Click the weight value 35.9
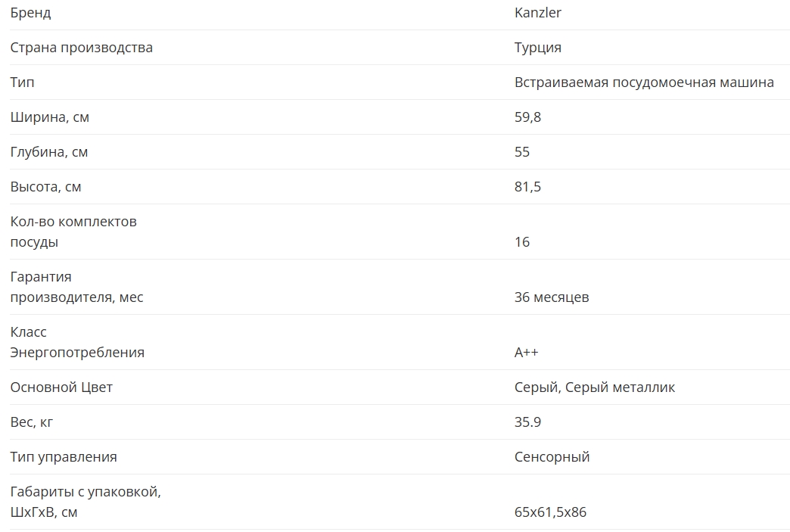 tap(527, 422)
